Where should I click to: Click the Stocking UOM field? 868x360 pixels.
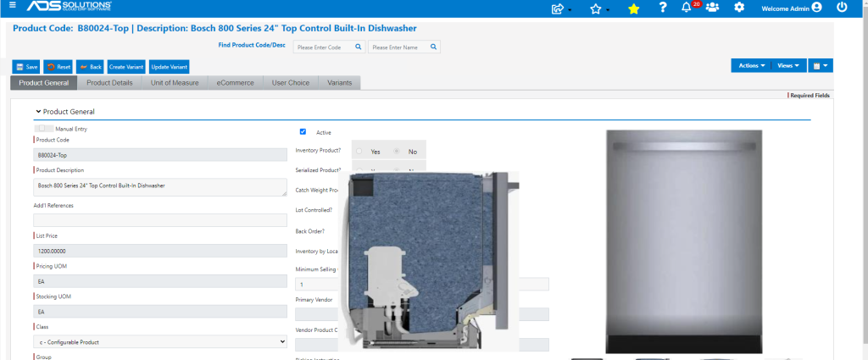click(160, 312)
